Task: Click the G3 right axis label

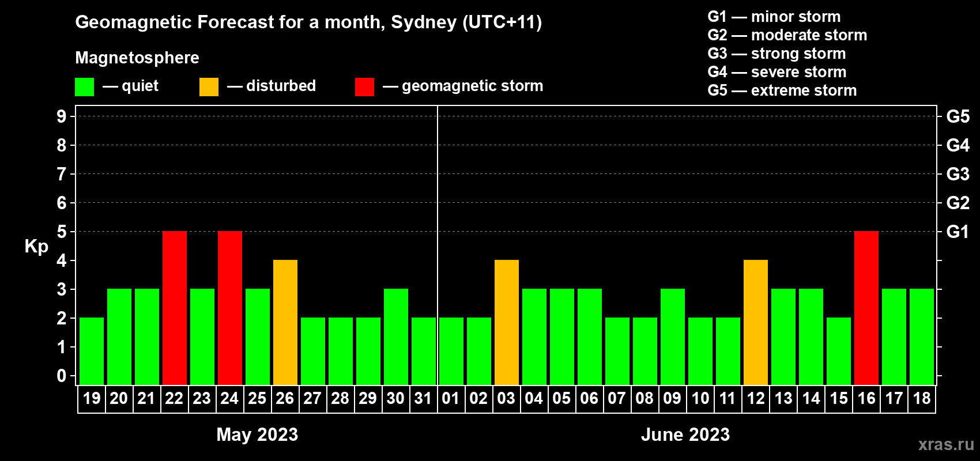Action: [x=958, y=174]
